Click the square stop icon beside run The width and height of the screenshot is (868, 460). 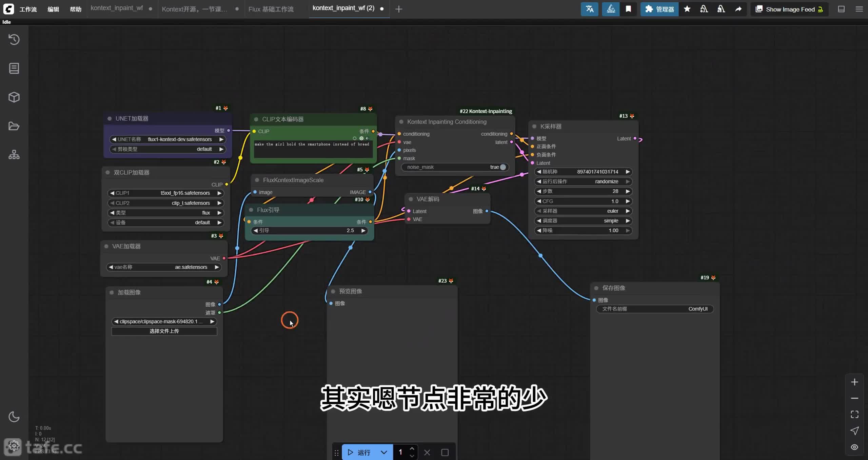tap(445, 452)
